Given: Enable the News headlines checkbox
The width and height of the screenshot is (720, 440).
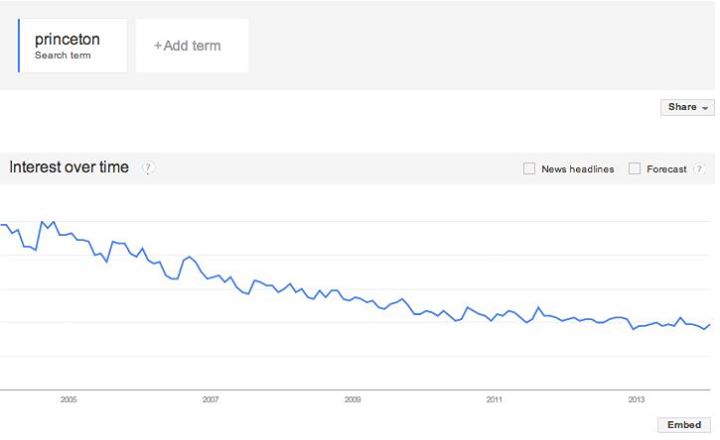Looking at the screenshot, I should tap(529, 169).
